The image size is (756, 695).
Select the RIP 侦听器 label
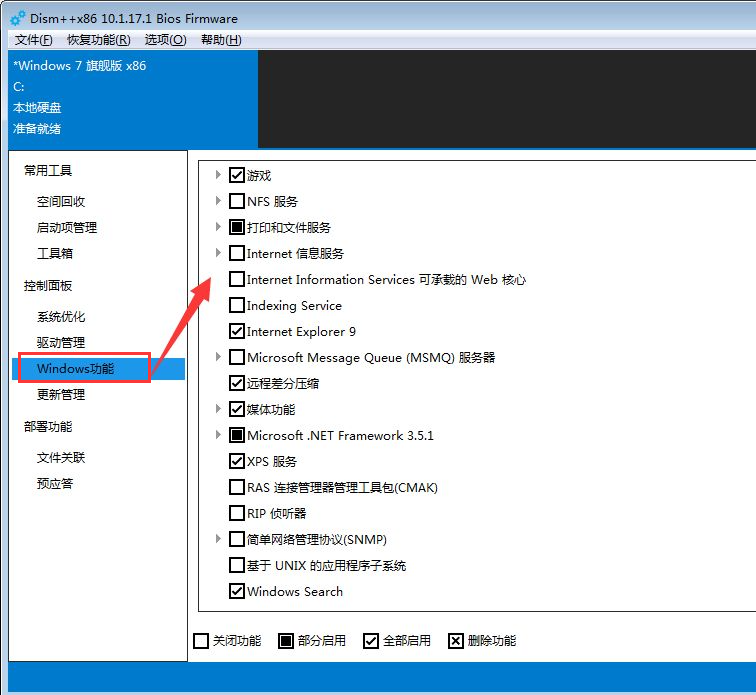point(276,514)
